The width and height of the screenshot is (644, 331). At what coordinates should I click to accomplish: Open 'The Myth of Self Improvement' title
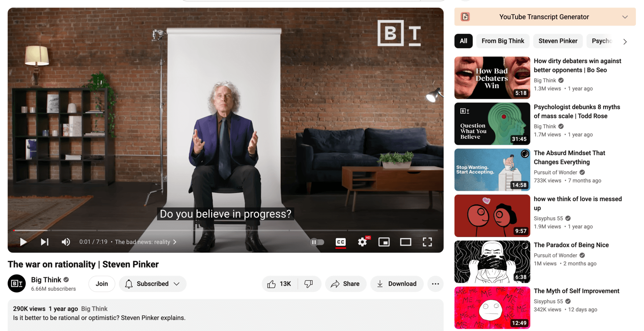[x=577, y=291]
